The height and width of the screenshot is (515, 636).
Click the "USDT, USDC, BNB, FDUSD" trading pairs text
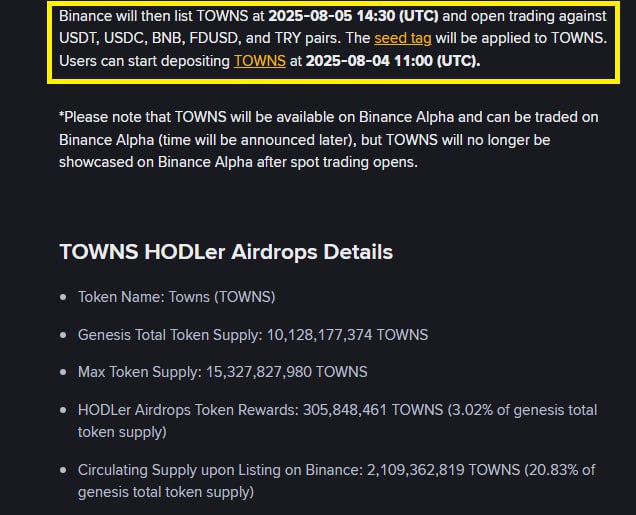pyautogui.click(x=150, y=38)
